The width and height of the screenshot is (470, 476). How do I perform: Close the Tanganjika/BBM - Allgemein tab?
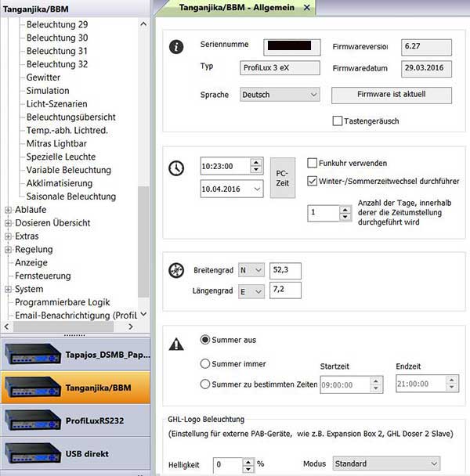point(306,7)
